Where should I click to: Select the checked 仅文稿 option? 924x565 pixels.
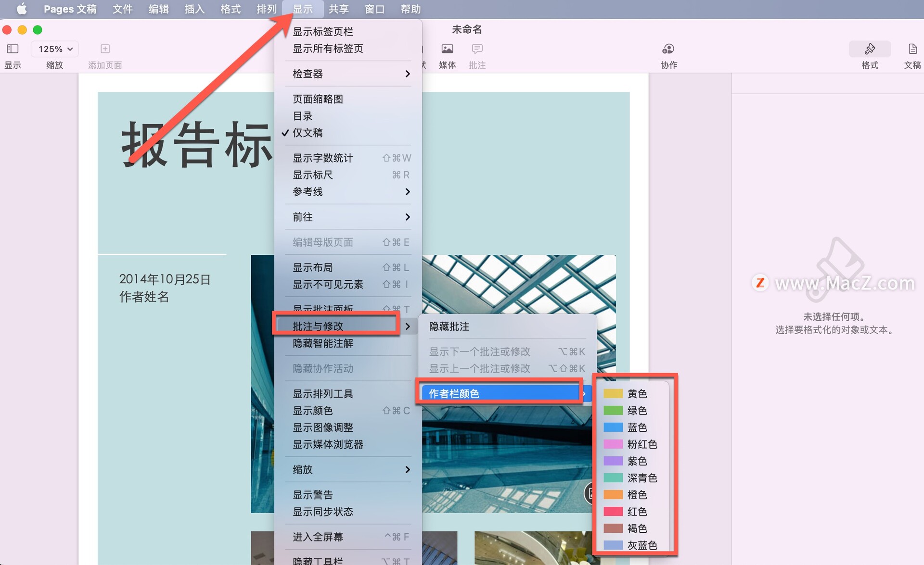348,133
